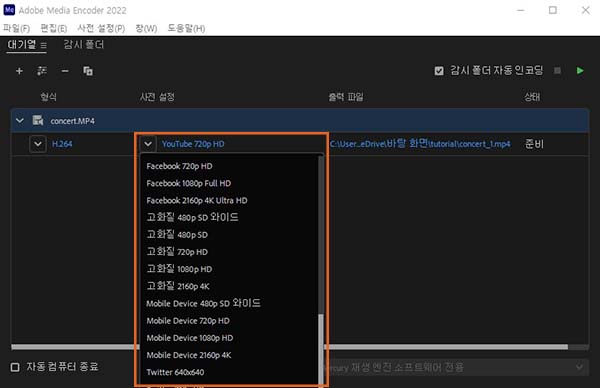The height and width of the screenshot is (388, 600).
Task: Click the concert.MP4 file name
Action: pyautogui.click(x=72, y=121)
